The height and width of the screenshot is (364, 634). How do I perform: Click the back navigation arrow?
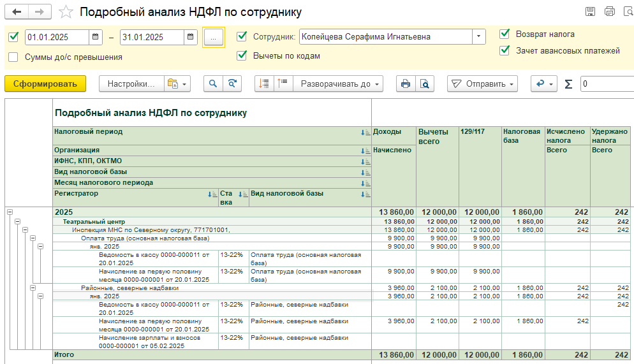pyautogui.click(x=17, y=12)
